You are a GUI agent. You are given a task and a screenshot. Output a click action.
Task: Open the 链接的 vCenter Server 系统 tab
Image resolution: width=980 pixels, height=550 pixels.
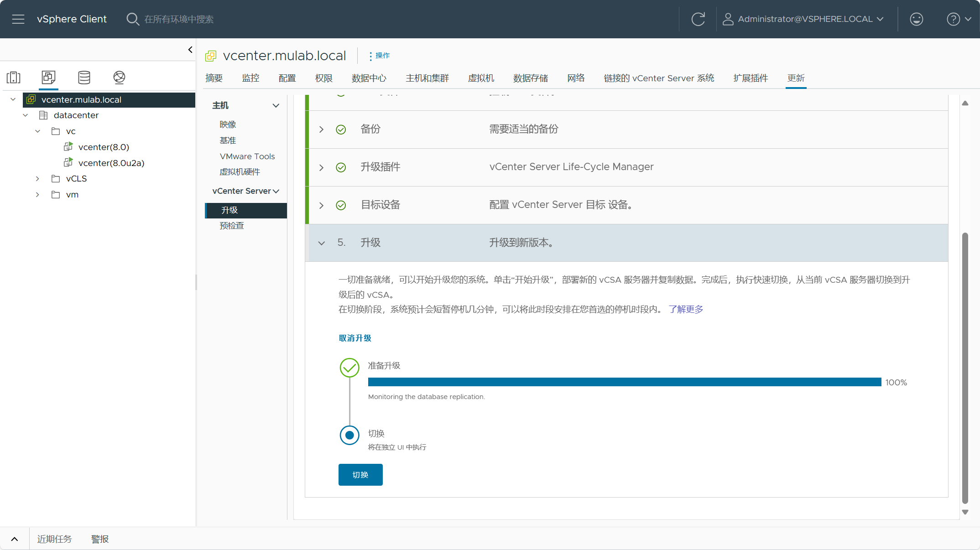click(x=659, y=78)
